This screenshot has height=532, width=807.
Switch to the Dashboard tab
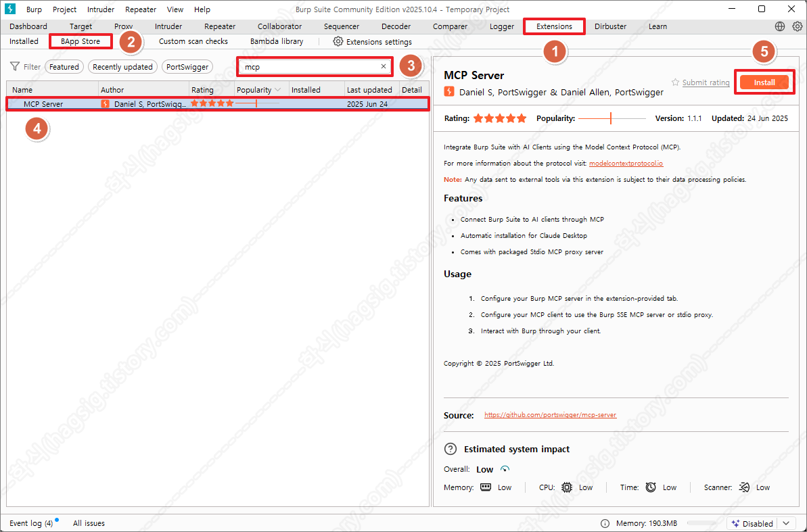28,26
